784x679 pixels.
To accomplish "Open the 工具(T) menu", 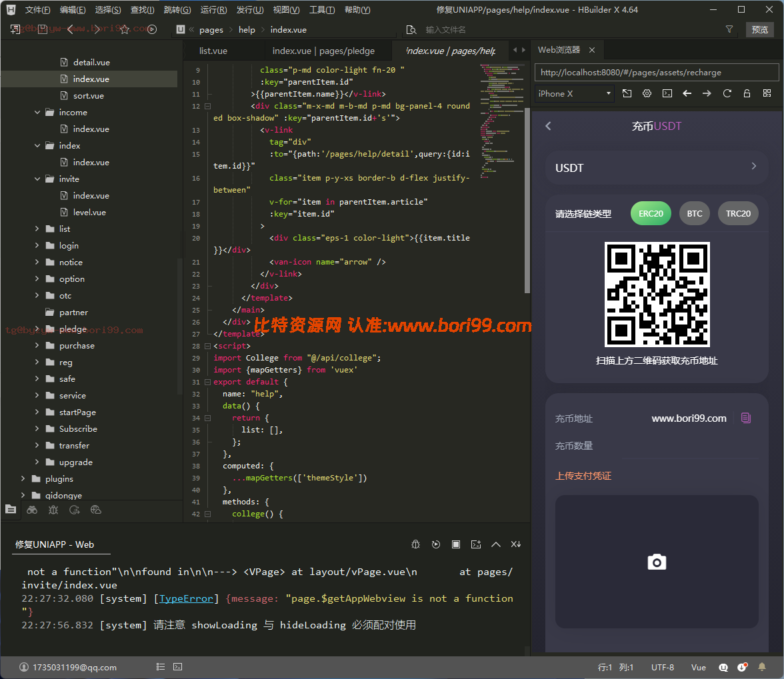I will [322, 9].
